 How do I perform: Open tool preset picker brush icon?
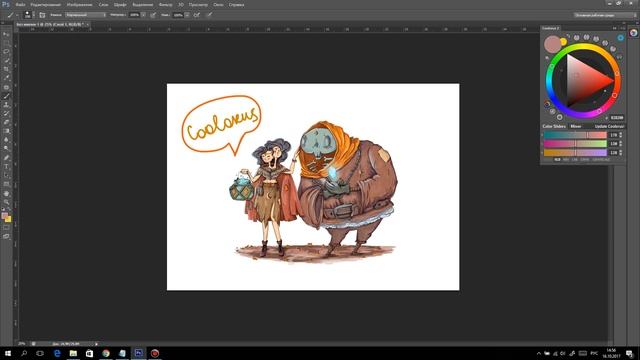tap(11, 15)
